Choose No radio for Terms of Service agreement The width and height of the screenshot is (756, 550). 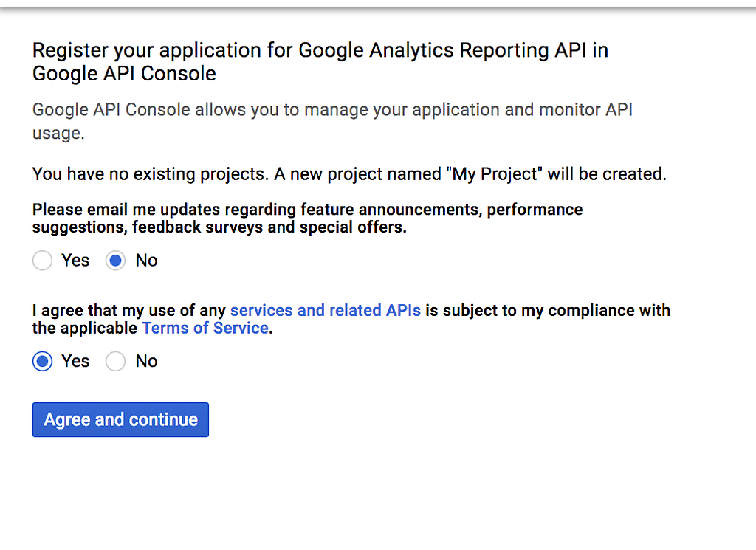(115, 361)
